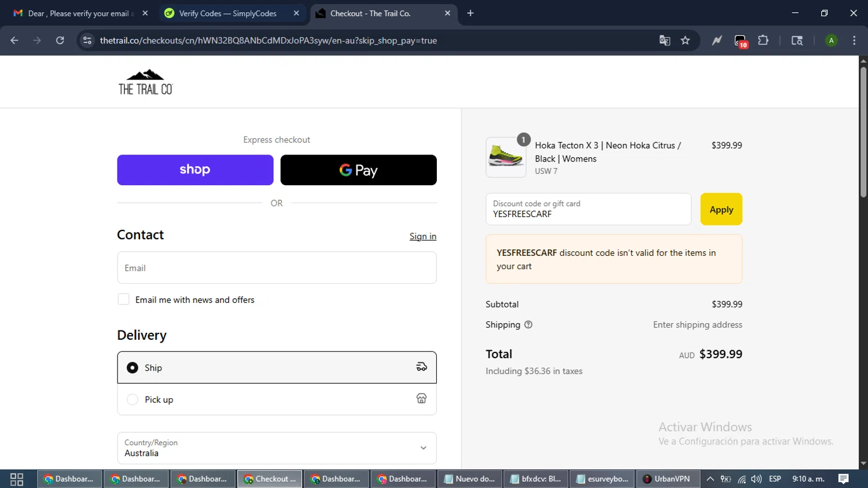This screenshot has height=488, width=868.
Task: Select the Ship delivery option
Action: pyautogui.click(x=277, y=368)
